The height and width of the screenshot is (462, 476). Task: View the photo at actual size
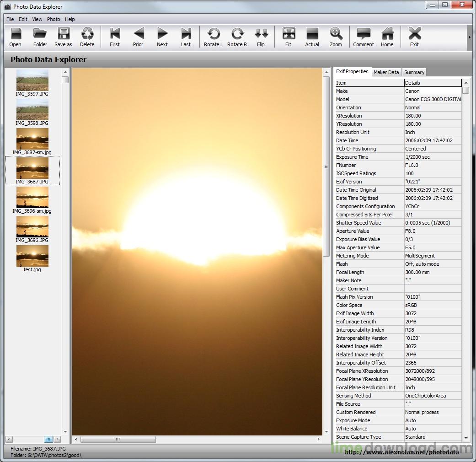(312, 37)
